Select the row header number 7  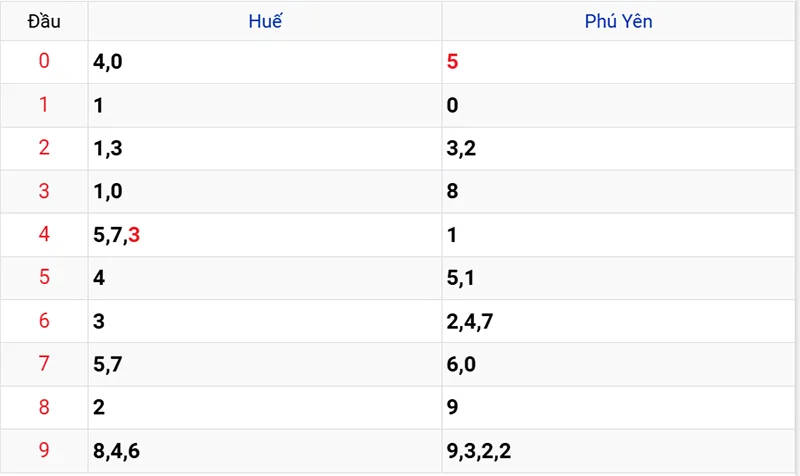pos(43,364)
